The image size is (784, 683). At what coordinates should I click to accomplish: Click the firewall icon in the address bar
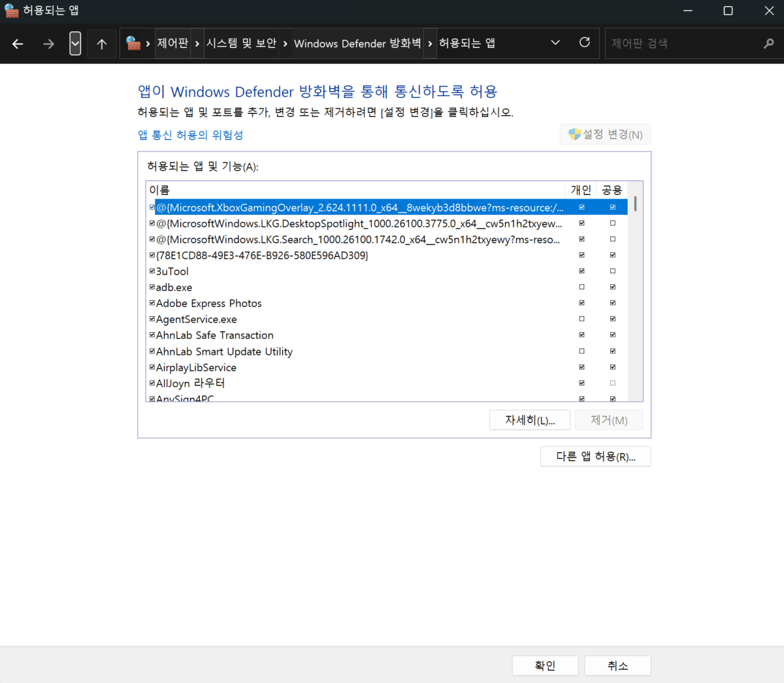pos(133,43)
